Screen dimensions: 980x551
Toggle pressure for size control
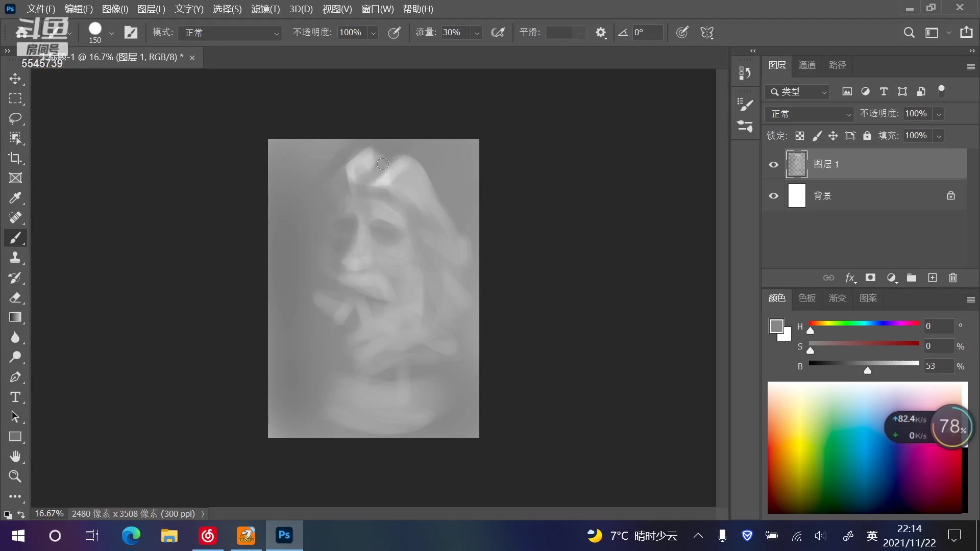[x=682, y=33]
